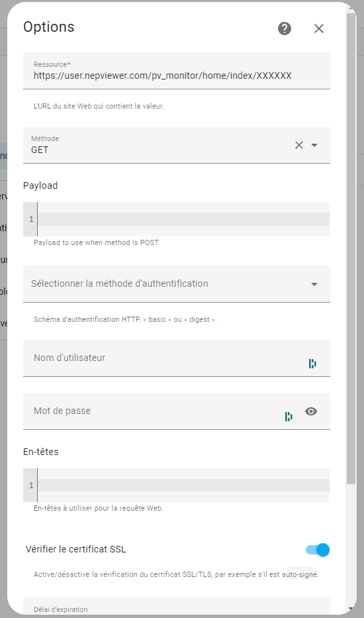The image size is (364, 618).
Task: Click the scrollbar down arrow
Action: (x=351, y=609)
